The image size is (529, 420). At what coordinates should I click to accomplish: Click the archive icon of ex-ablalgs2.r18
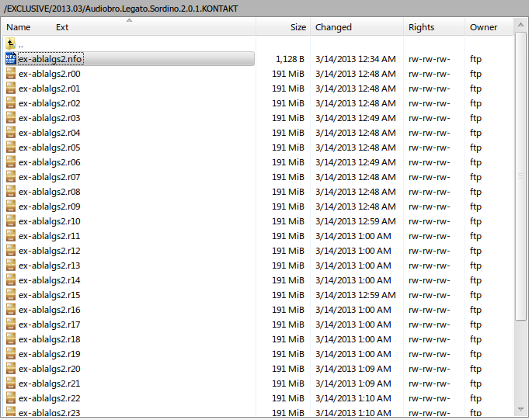click(10, 339)
